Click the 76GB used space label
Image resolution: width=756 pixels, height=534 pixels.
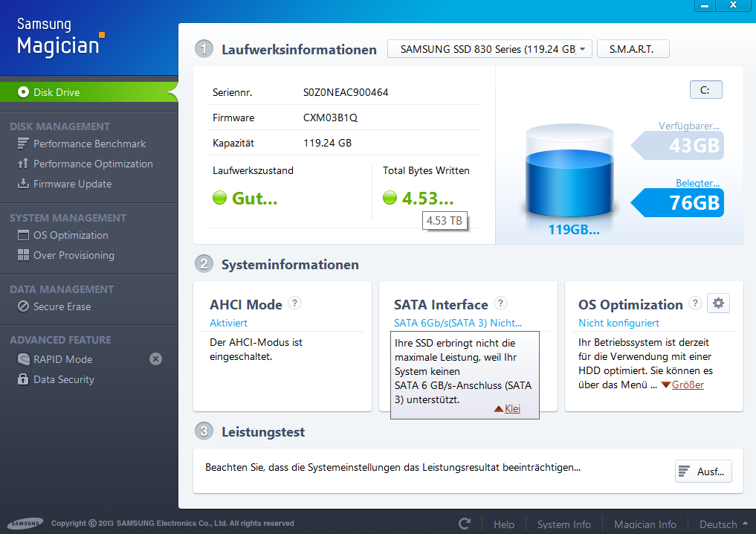pos(677,202)
